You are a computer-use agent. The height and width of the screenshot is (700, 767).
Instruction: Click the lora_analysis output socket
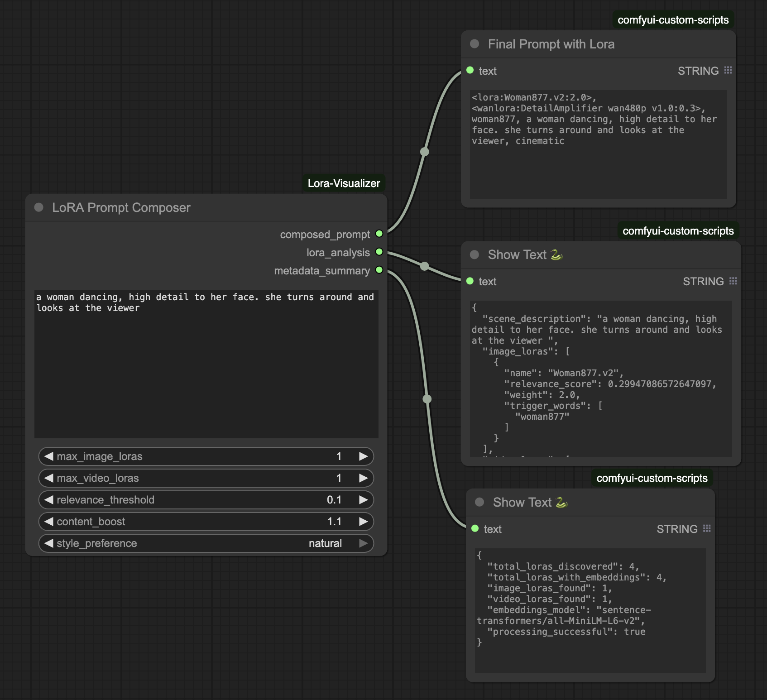point(379,252)
